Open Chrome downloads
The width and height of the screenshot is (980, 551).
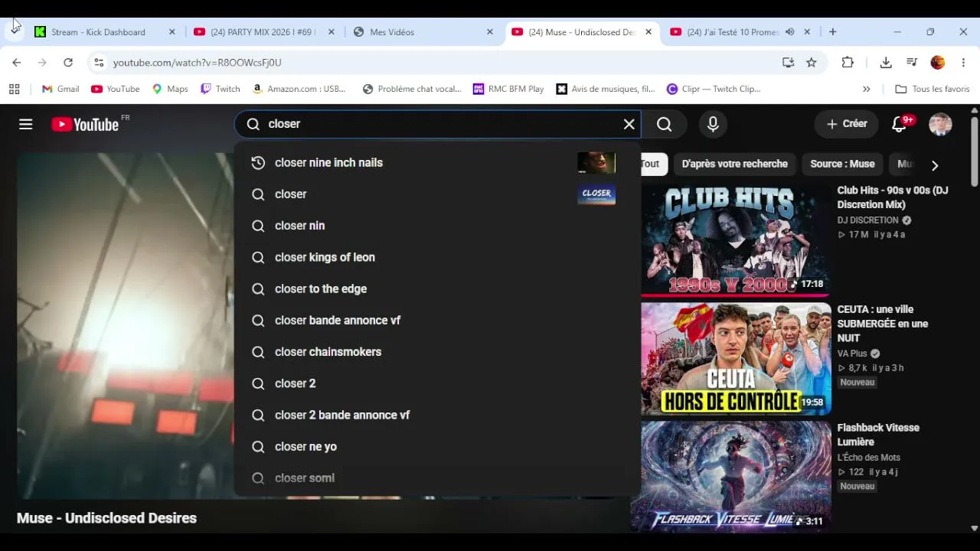click(886, 63)
